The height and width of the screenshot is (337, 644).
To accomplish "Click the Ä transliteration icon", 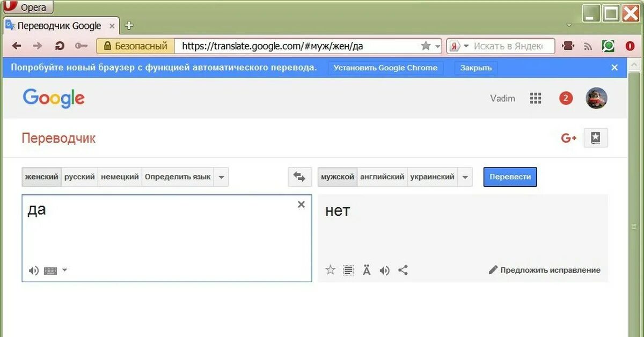I will click(367, 270).
